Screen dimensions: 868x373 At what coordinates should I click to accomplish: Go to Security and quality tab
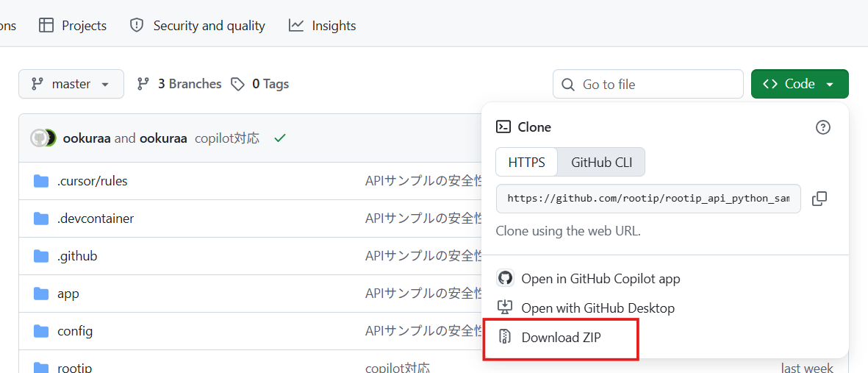(x=197, y=26)
